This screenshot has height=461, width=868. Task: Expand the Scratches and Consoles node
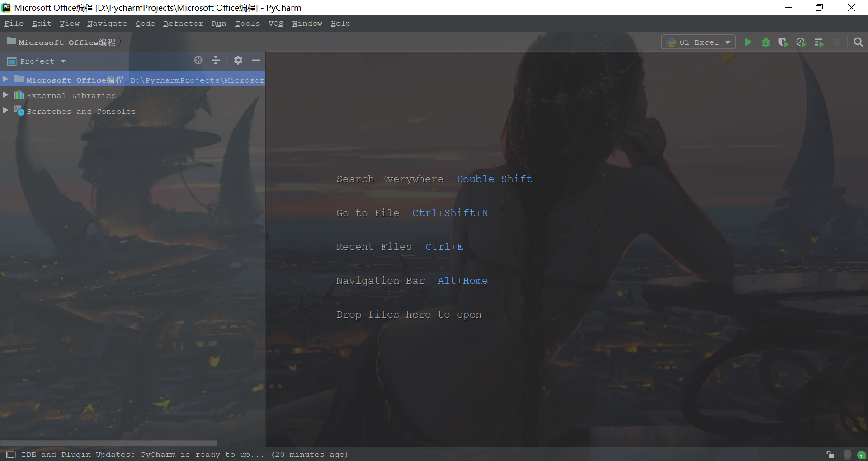[5, 110]
